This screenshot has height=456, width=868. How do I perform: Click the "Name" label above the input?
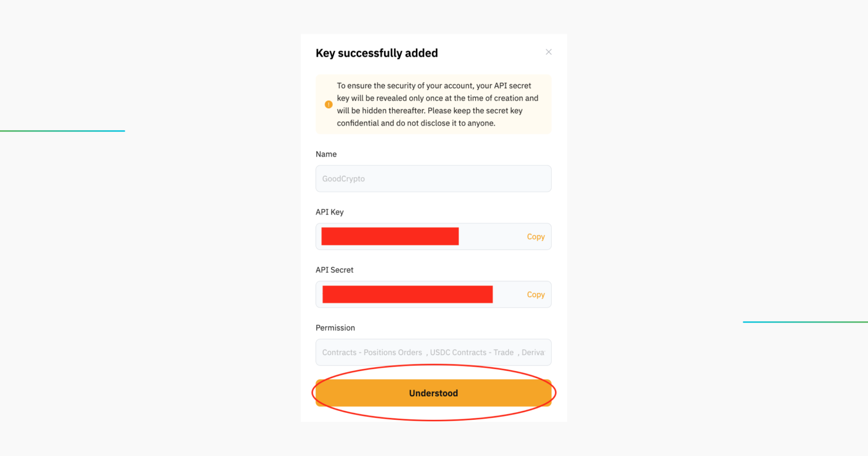(326, 154)
